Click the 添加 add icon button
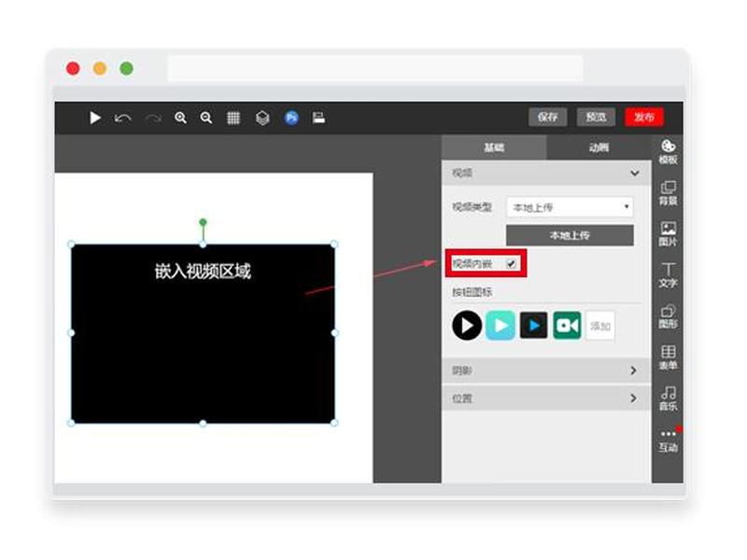The width and height of the screenshot is (747, 560). pos(600,326)
